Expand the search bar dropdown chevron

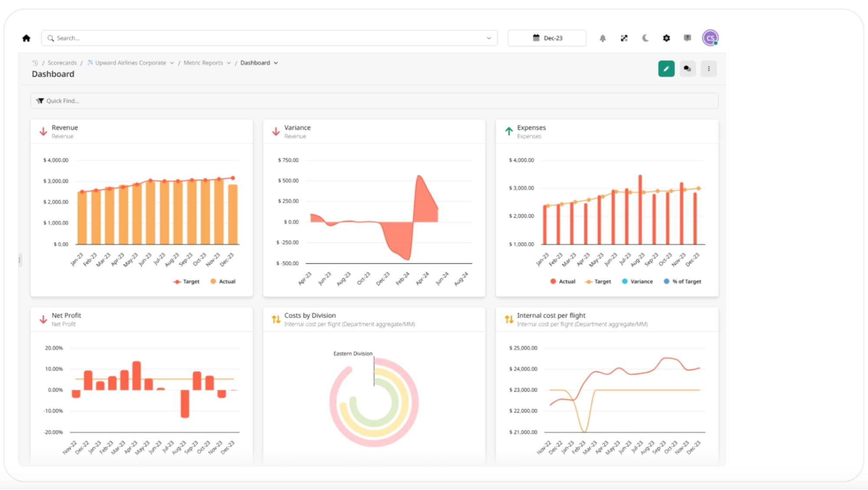(x=488, y=38)
